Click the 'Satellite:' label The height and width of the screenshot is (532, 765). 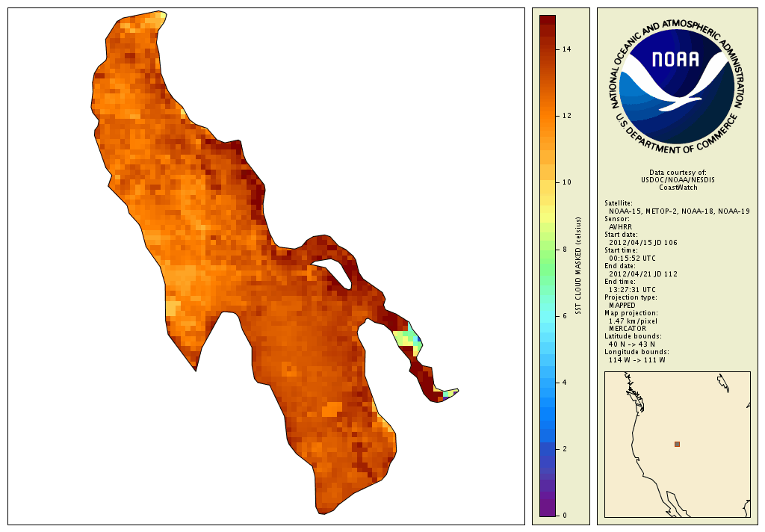[x=618, y=203]
